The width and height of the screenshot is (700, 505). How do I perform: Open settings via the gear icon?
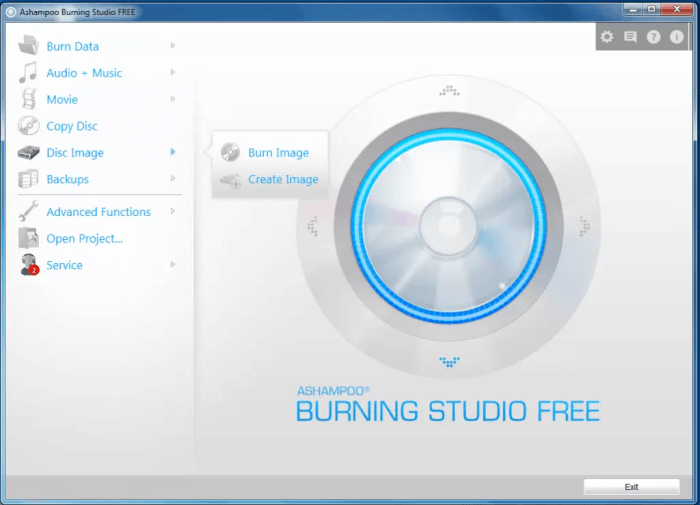click(x=607, y=37)
